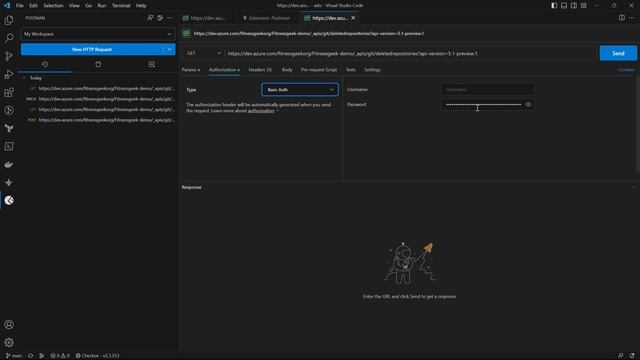Follow the authorization learn more link

coord(261,111)
